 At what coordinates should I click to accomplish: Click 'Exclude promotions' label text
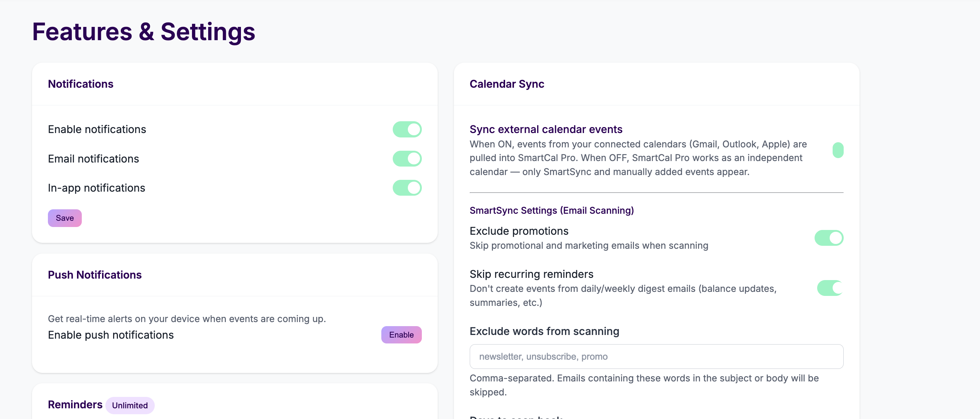519,231
